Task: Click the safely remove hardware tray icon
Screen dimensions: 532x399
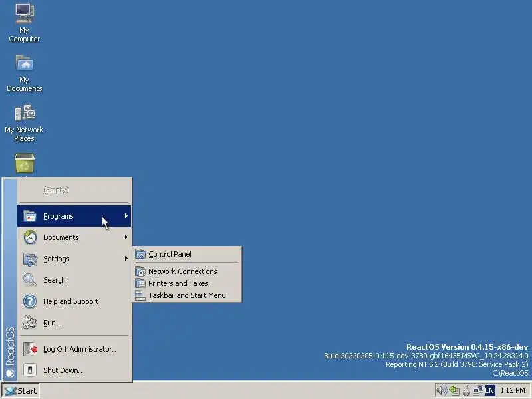Action: point(467,391)
